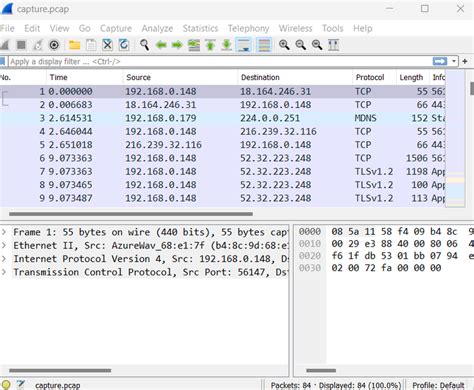Click the resize columns icon

(333, 45)
